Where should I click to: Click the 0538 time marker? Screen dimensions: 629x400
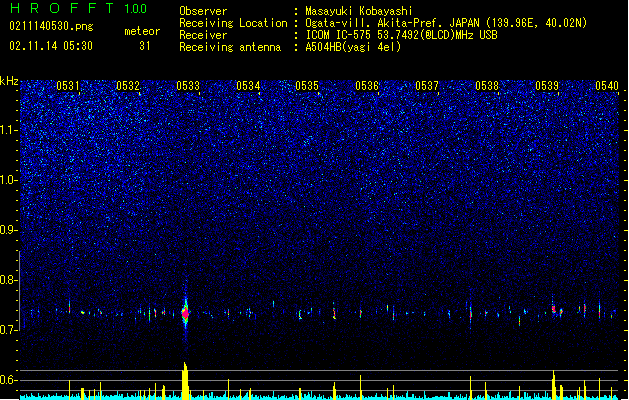pos(487,86)
